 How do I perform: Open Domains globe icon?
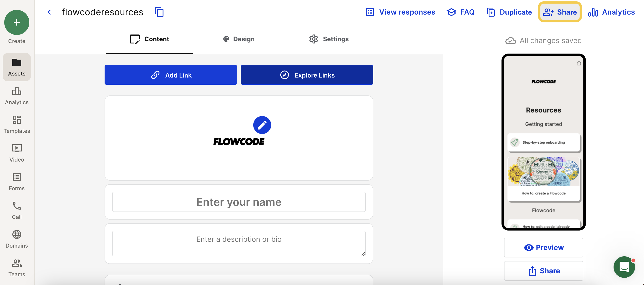point(17,234)
